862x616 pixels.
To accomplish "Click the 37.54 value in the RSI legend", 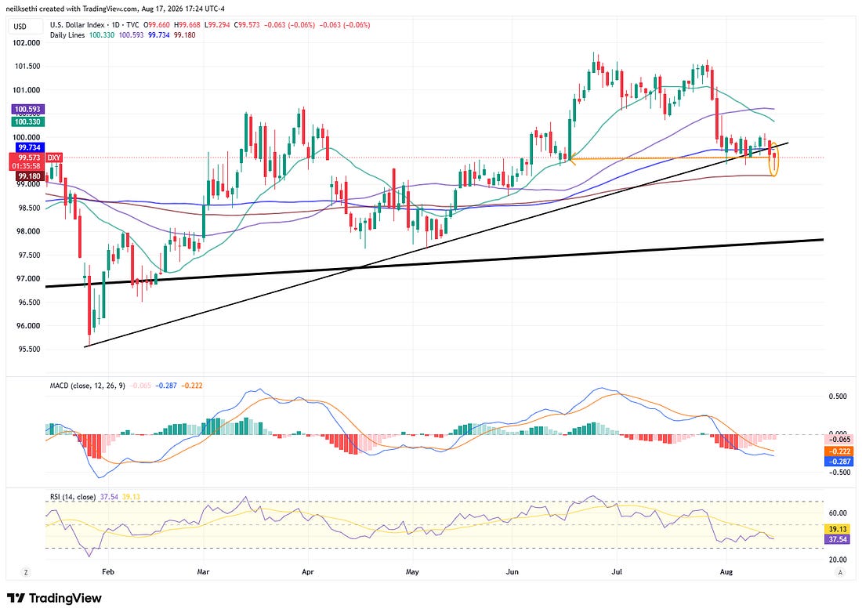I will pyautogui.click(x=109, y=497).
